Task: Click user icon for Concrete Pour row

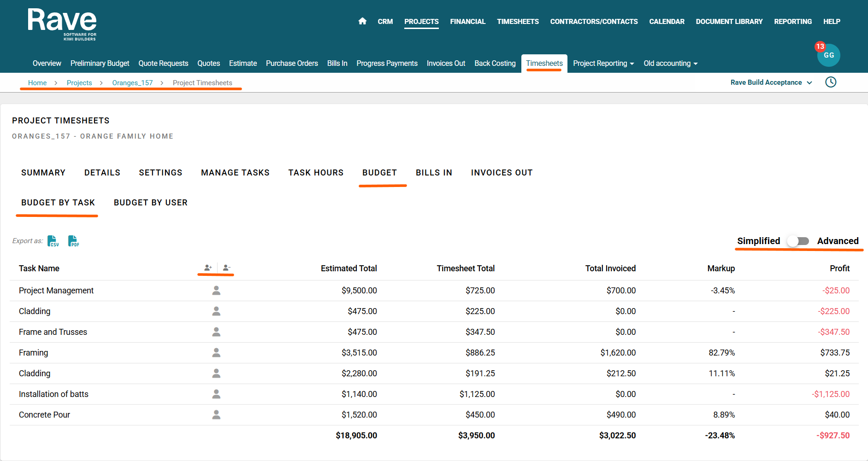Action: coord(216,415)
